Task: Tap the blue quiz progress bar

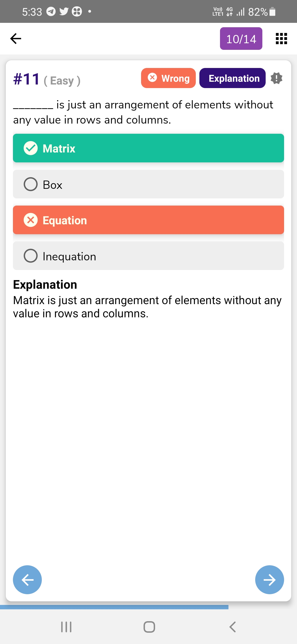Action: 114,607
